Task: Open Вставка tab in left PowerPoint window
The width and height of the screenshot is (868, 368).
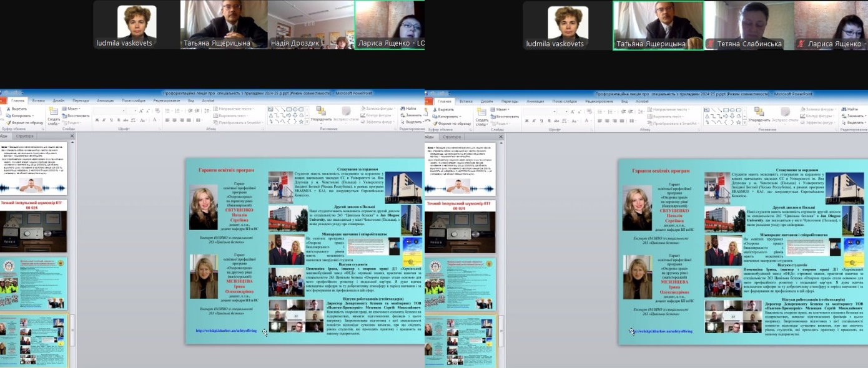Action: [x=38, y=100]
